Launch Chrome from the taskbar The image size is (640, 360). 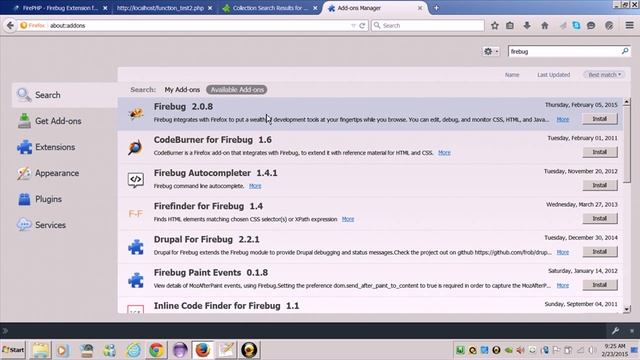click(156, 350)
